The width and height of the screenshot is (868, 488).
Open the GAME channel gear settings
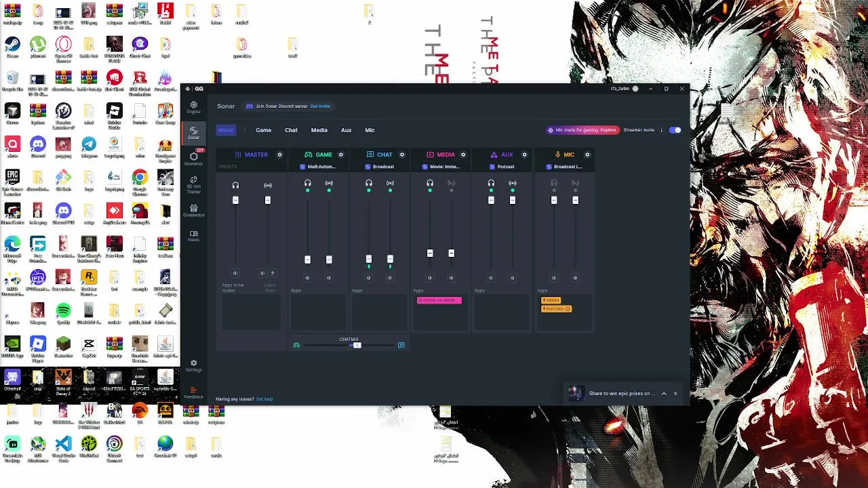click(x=340, y=155)
